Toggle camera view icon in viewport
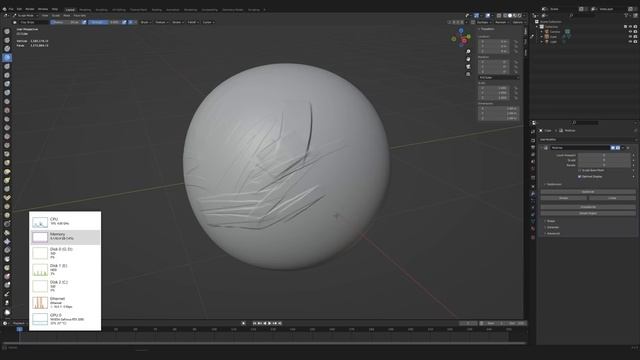640x360 pixels. 468,67
